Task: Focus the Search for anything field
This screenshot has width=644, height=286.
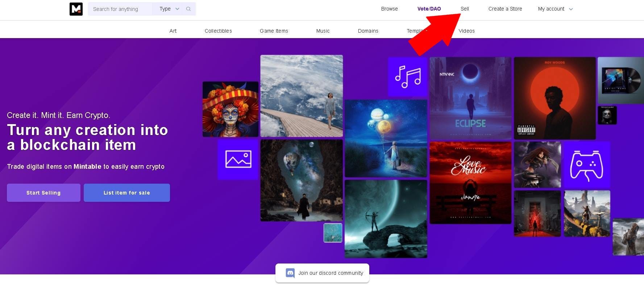Action: click(x=121, y=9)
